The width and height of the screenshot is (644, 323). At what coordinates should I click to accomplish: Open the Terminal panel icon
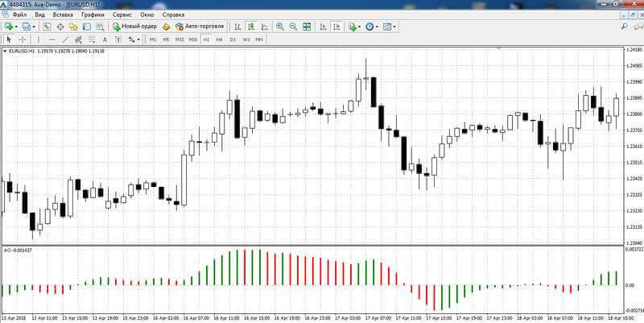87,27
